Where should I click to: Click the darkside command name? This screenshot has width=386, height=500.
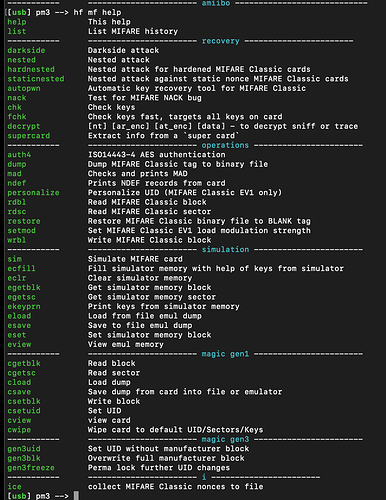pos(26,50)
